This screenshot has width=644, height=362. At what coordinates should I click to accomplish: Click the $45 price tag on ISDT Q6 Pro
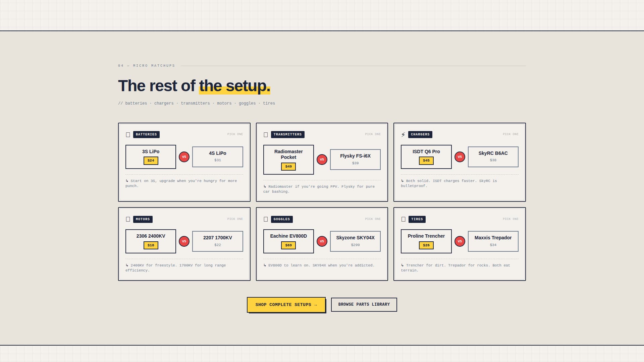[x=426, y=161]
